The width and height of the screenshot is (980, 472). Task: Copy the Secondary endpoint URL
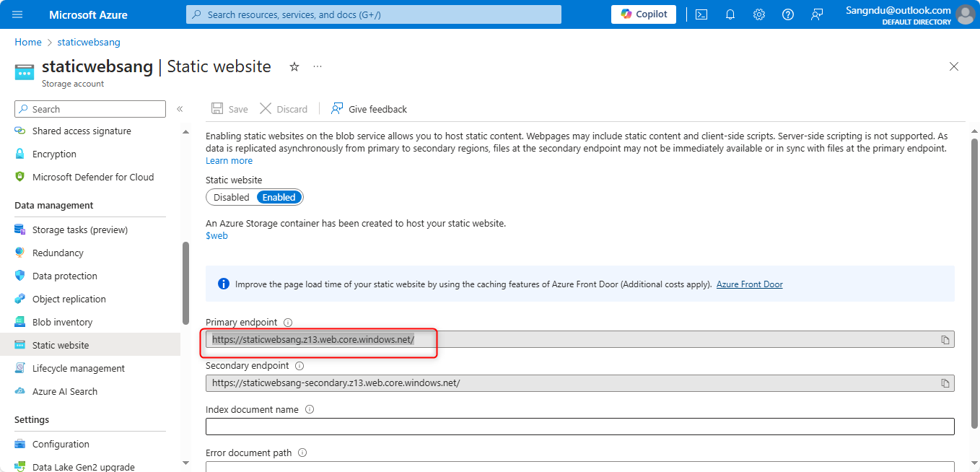(x=945, y=383)
